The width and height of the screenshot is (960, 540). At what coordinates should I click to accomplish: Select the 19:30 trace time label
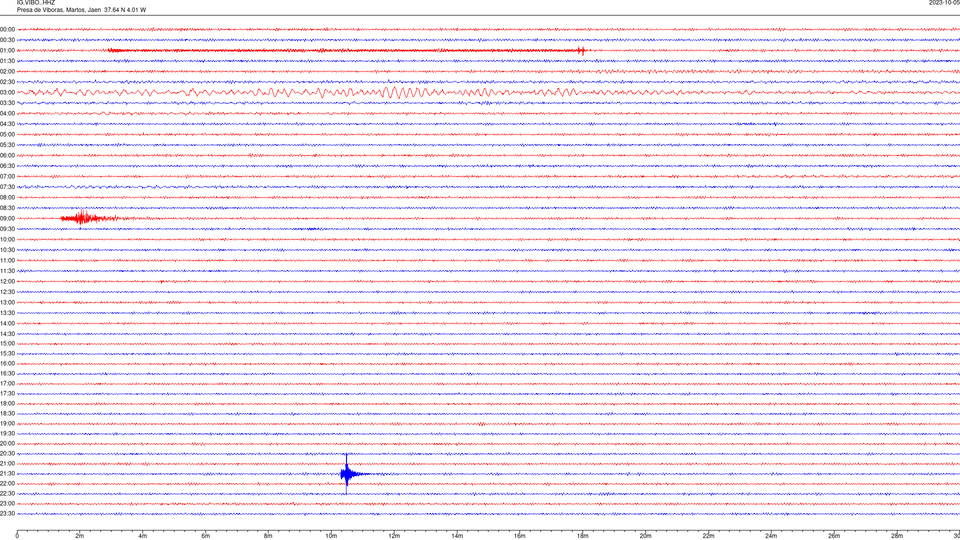click(7, 433)
